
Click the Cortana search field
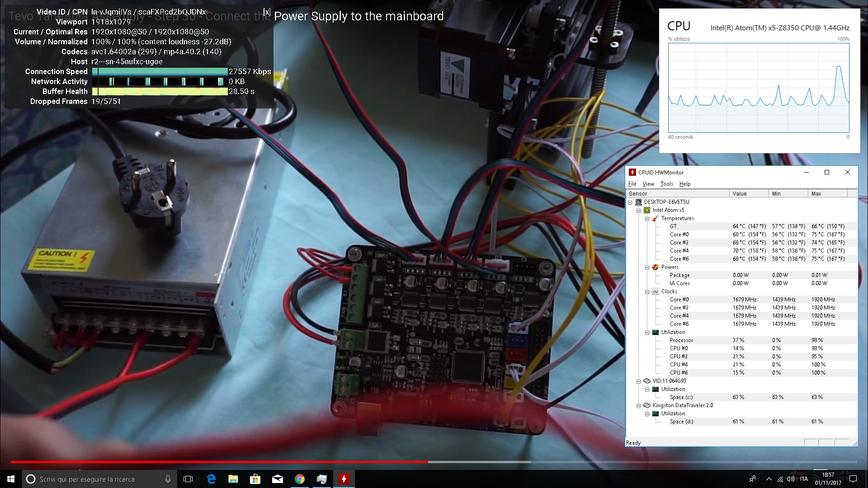(x=99, y=479)
